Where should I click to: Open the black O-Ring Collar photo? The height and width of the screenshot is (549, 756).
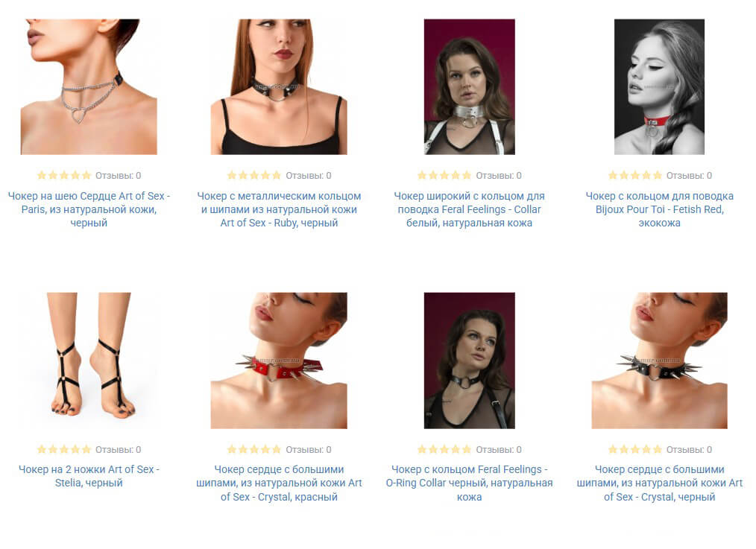(x=469, y=361)
